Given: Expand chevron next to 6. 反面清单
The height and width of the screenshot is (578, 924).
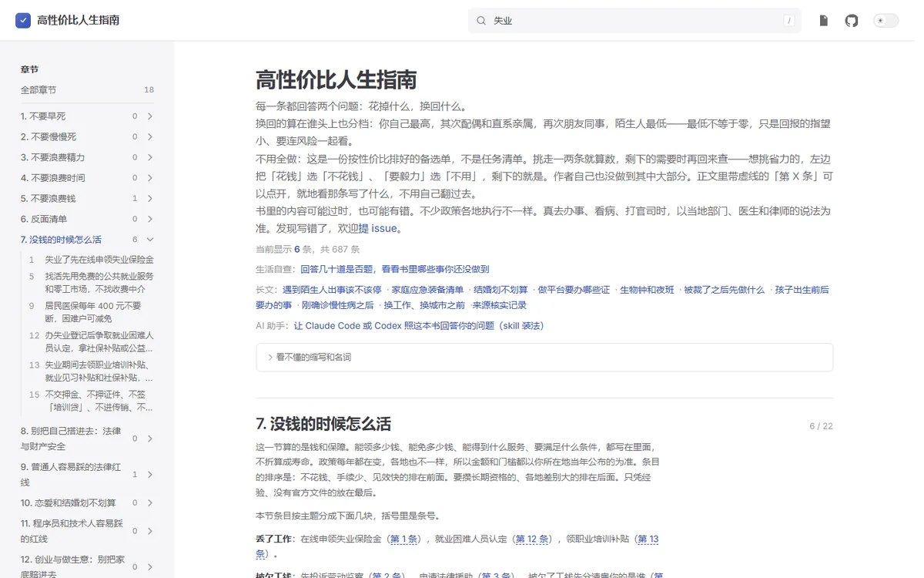Looking at the screenshot, I should click(x=150, y=219).
